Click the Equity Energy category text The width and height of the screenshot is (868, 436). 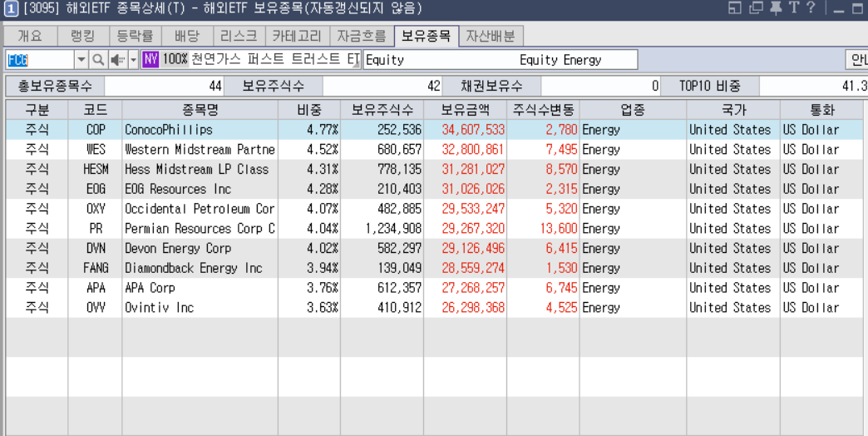coord(560,60)
